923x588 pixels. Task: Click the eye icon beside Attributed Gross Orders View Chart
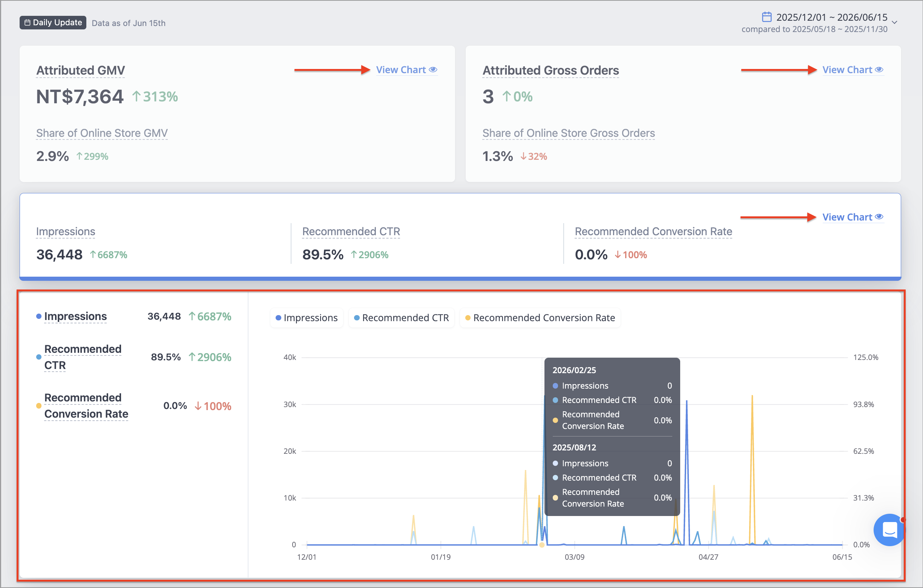coord(879,70)
